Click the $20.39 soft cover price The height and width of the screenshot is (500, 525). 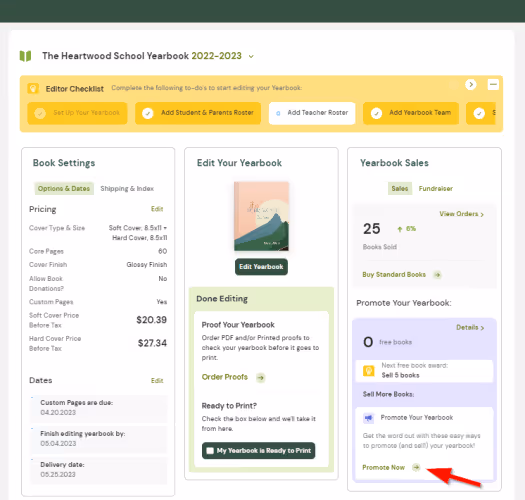pyautogui.click(x=151, y=320)
